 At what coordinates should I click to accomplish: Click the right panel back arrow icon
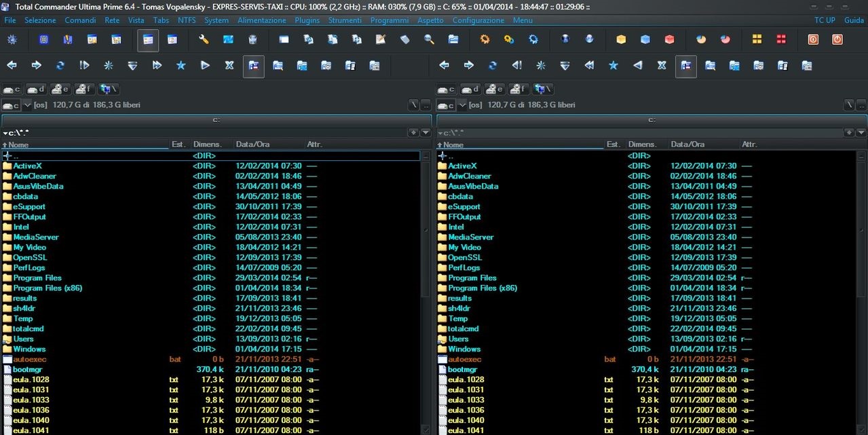[x=444, y=66]
